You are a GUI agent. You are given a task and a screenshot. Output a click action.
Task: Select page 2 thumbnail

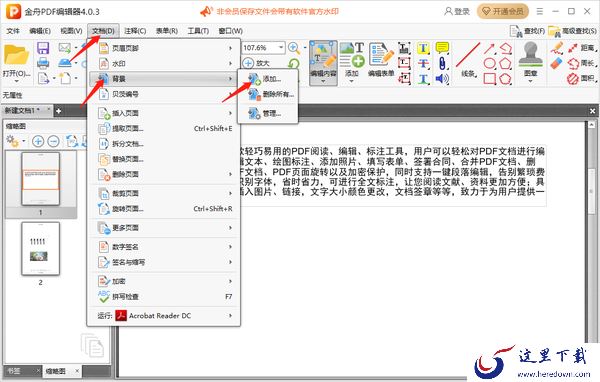41,249
